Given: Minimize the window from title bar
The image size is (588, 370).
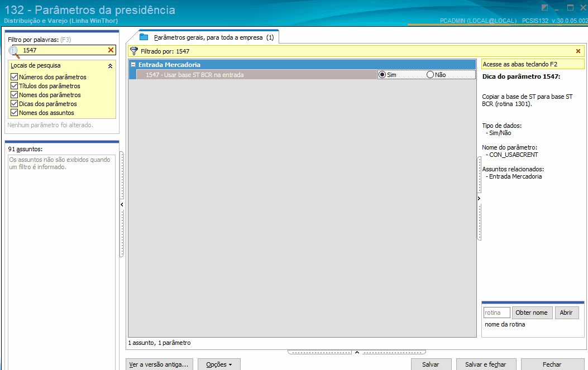Looking at the screenshot, I should pos(557,9).
